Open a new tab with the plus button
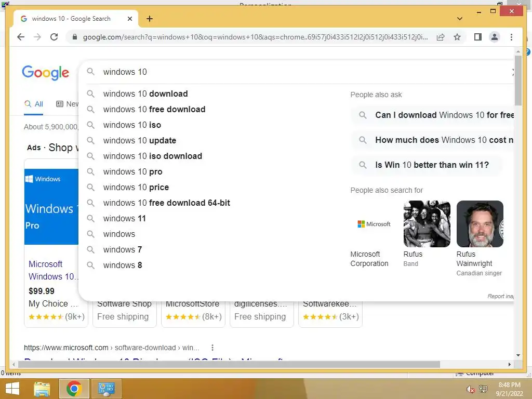Screen dimensions: 532x399 pos(150,19)
